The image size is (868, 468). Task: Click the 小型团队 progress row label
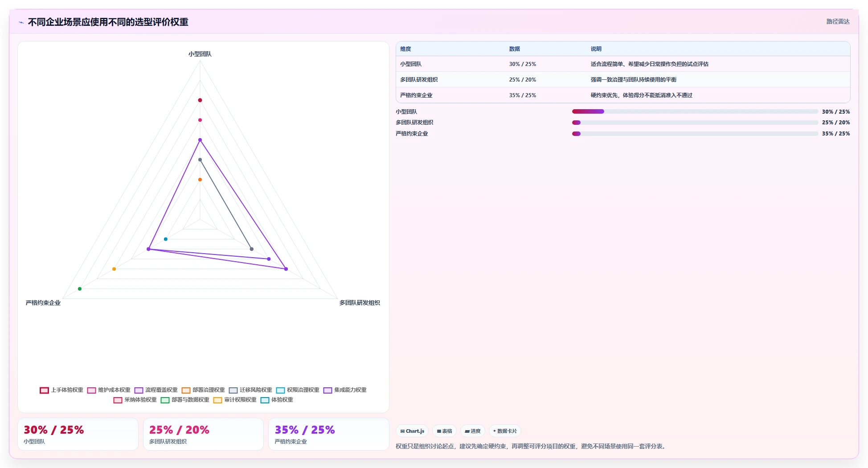pos(406,112)
